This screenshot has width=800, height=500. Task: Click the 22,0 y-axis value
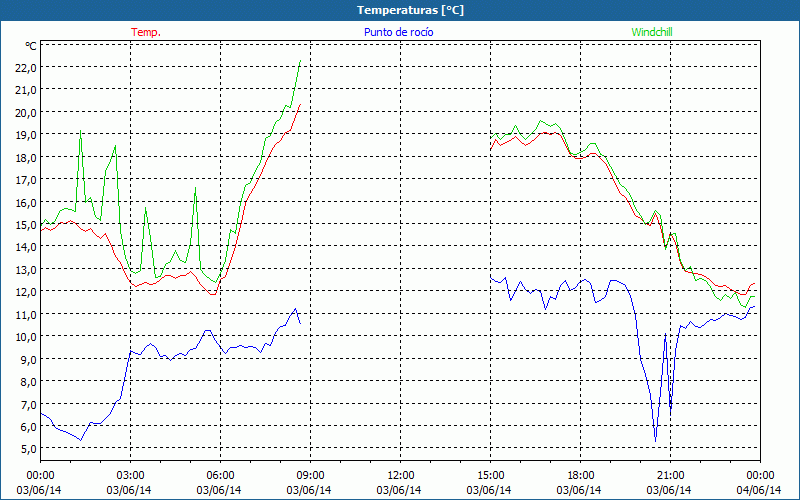coord(26,68)
